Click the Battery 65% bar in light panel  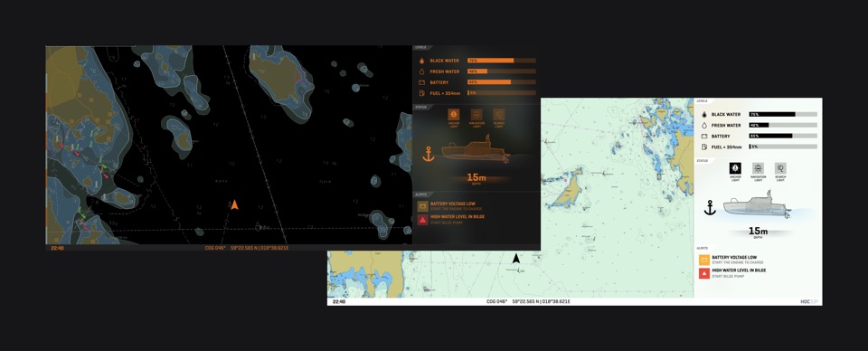(x=783, y=137)
